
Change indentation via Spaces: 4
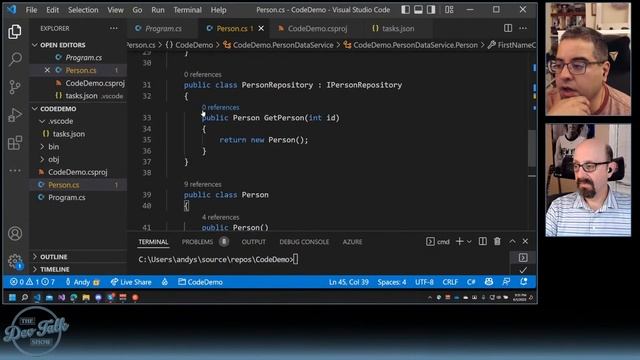391,282
